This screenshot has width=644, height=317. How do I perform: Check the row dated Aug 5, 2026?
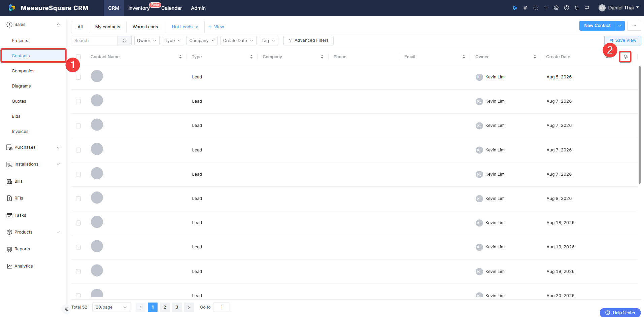coord(78,77)
